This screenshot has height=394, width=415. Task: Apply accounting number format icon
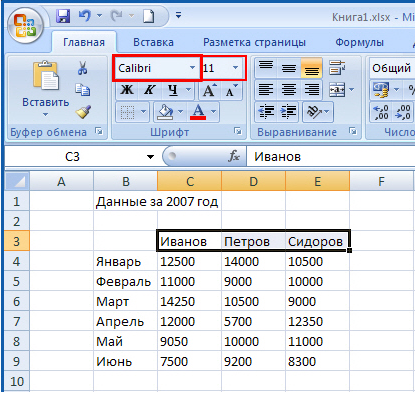click(x=381, y=90)
